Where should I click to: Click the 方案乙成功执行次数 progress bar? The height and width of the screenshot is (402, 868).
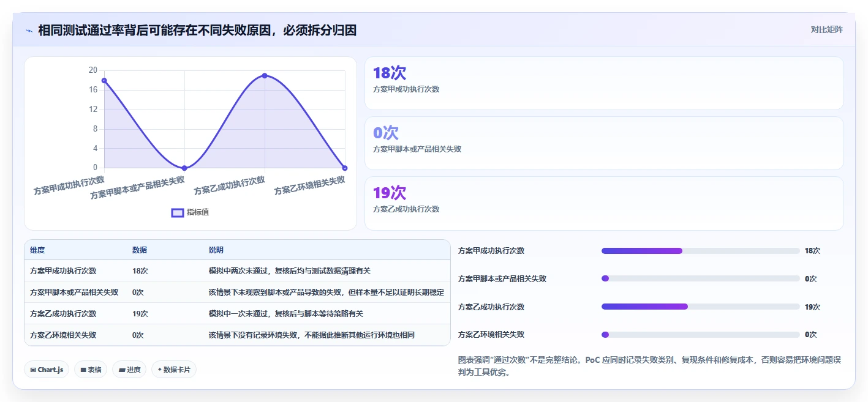(x=701, y=307)
